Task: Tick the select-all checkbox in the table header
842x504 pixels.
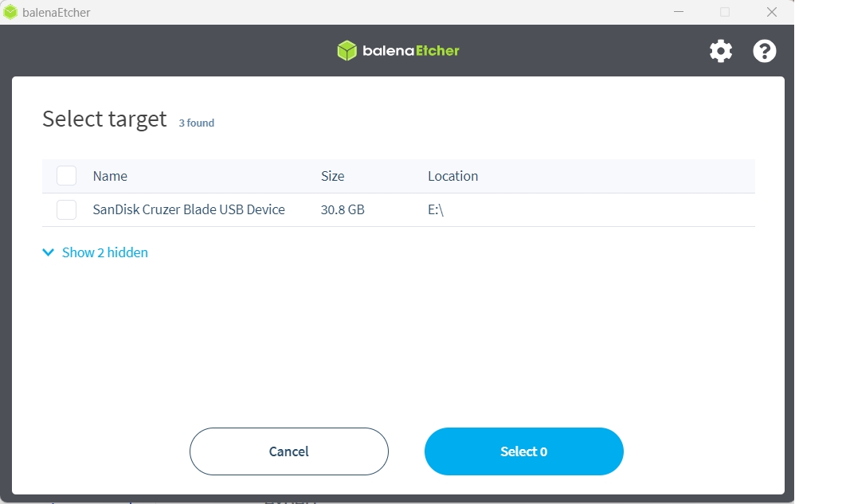Action: tap(67, 176)
